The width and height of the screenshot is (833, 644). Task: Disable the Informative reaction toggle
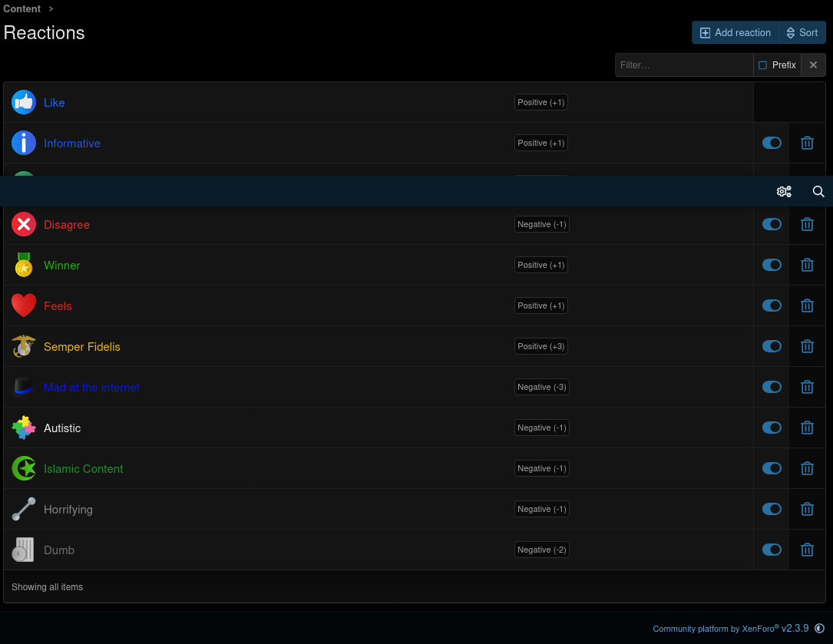pos(772,143)
